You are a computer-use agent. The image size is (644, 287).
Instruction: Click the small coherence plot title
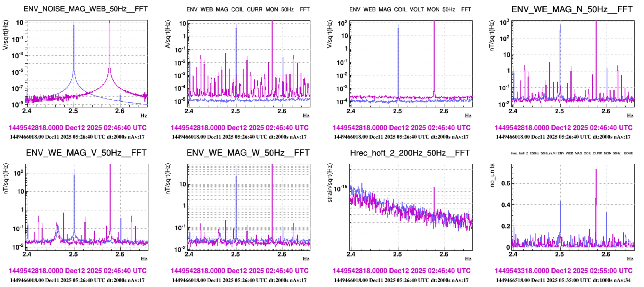(572, 153)
